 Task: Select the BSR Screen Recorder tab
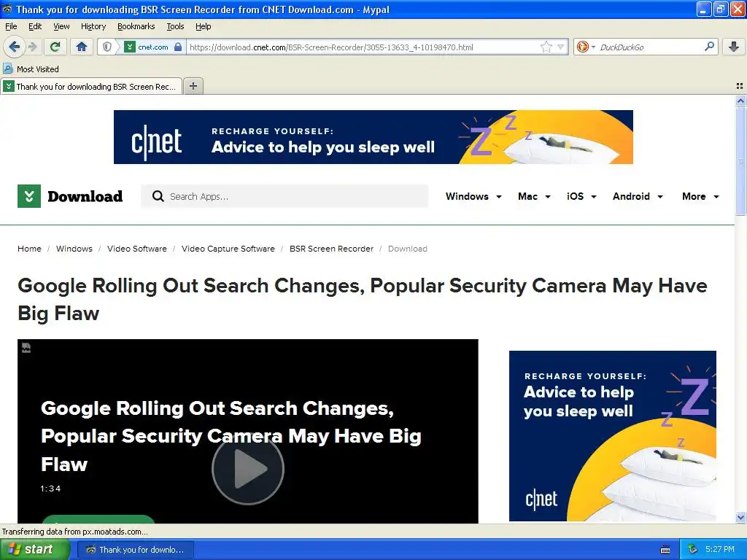pos(91,86)
